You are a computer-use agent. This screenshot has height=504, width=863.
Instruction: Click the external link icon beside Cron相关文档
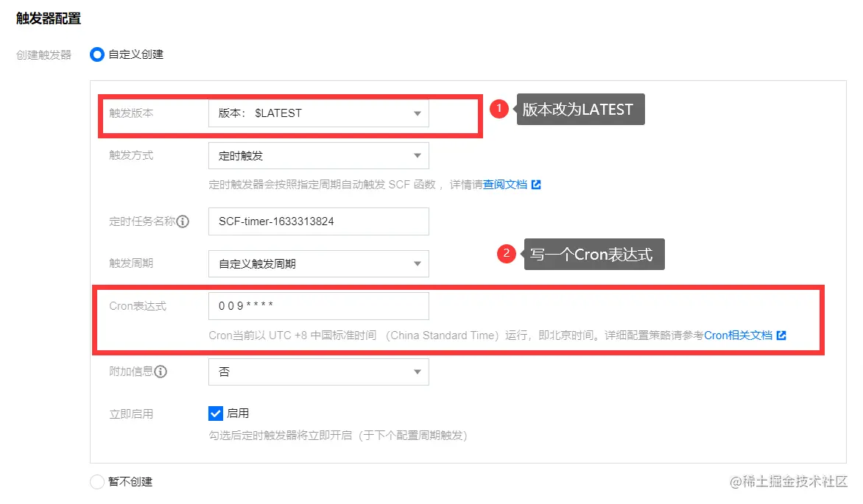pyautogui.click(x=781, y=335)
